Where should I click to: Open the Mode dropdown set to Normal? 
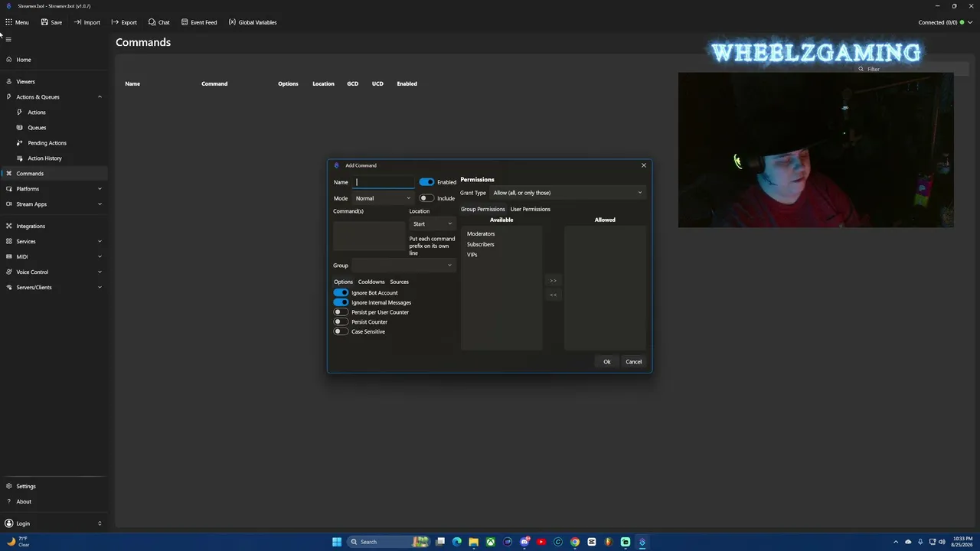383,198
